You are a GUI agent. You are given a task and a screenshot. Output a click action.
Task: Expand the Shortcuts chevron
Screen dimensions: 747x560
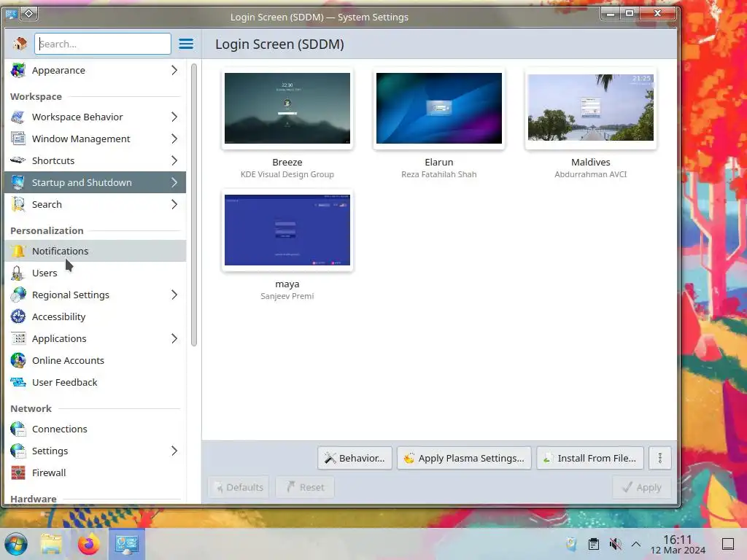[174, 160]
